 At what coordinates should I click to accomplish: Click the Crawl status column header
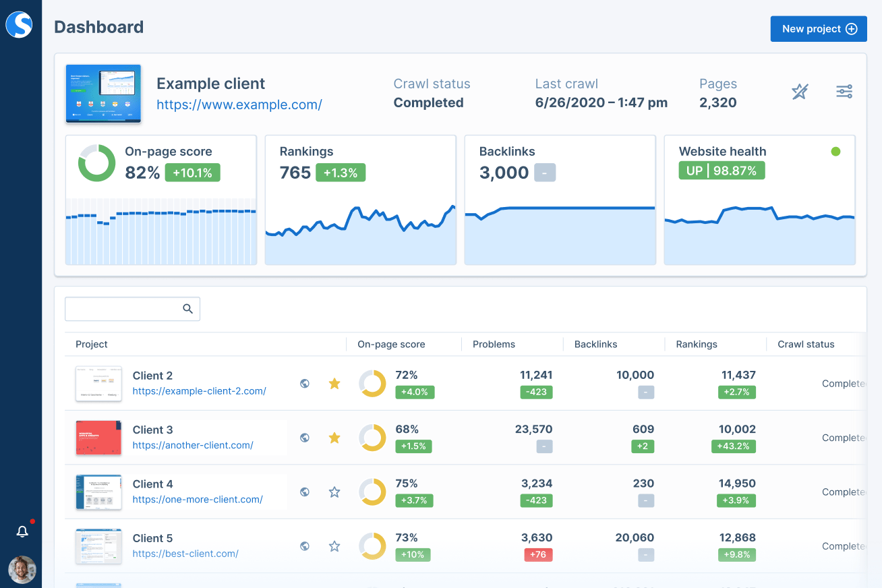pos(806,344)
